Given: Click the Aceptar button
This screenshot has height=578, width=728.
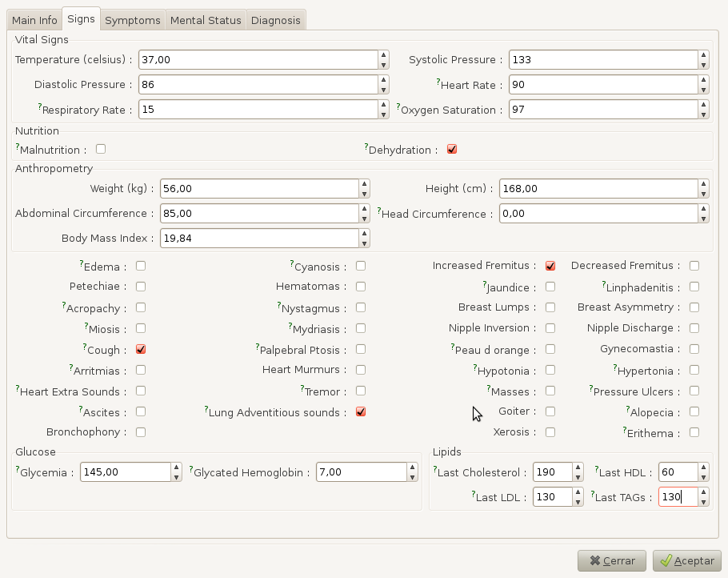Looking at the screenshot, I should coord(687,561).
